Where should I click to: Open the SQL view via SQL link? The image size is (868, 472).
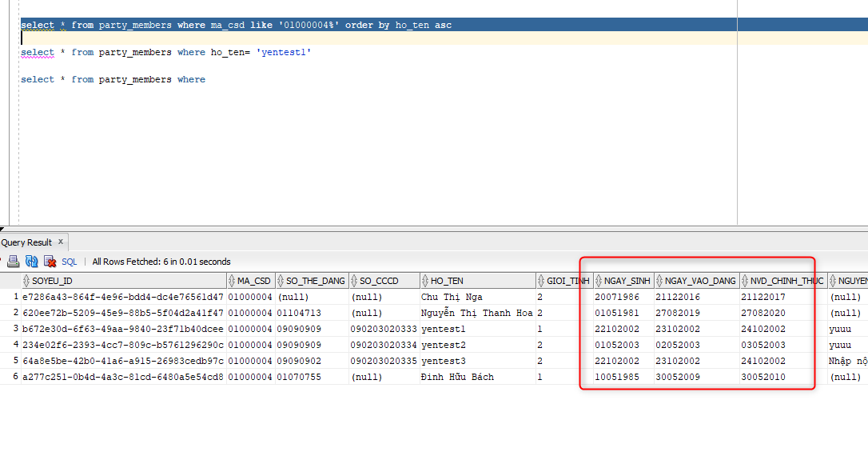69,262
